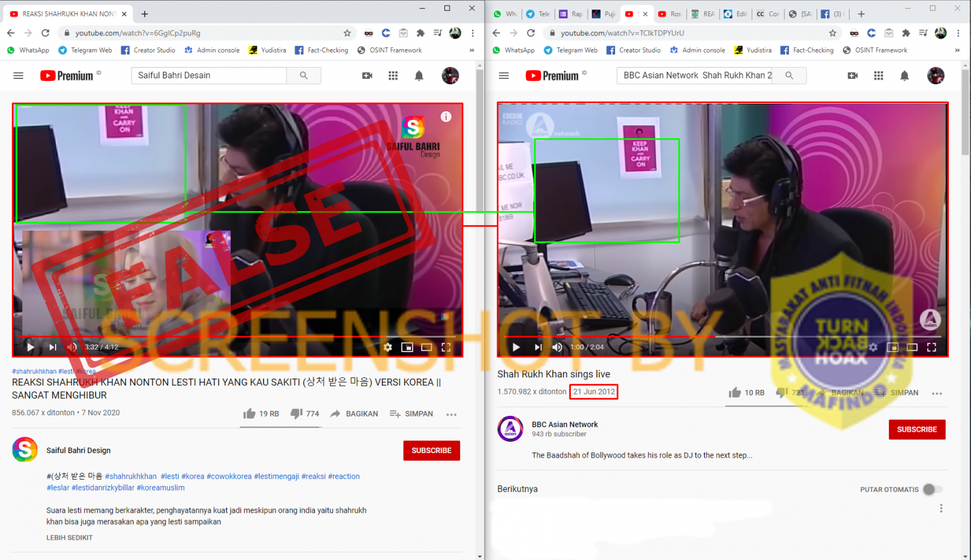Open notifications bell in left window
Viewport: 971px width, 560px height.
(418, 76)
